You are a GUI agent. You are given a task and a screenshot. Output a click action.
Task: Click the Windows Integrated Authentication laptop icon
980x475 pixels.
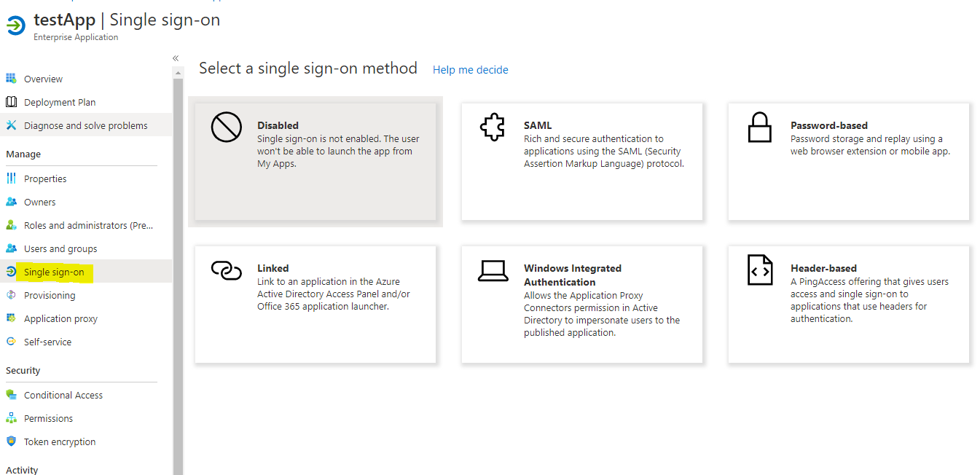[493, 270]
